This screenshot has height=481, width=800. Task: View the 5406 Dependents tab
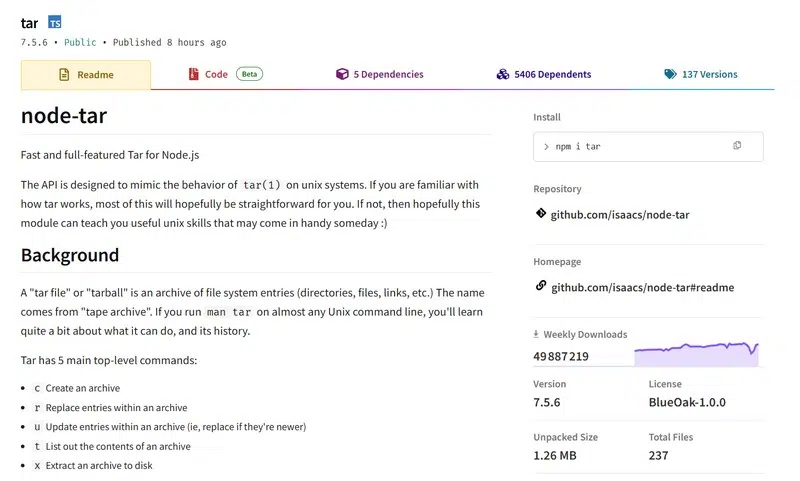click(x=552, y=74)
